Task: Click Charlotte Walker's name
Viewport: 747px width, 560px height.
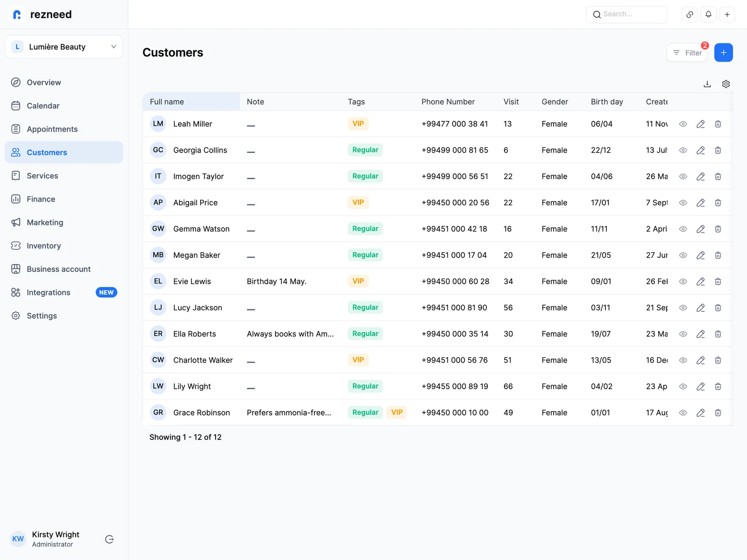Action: 203,360
